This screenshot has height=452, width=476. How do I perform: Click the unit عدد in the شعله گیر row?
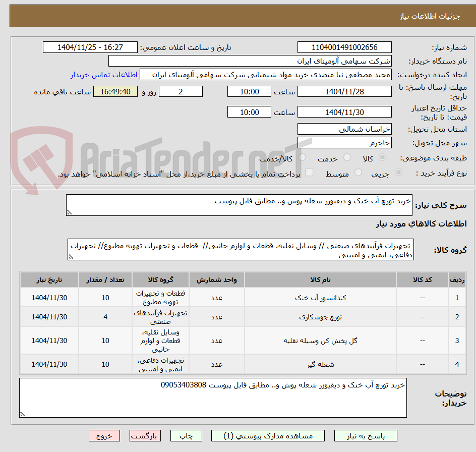217,364
